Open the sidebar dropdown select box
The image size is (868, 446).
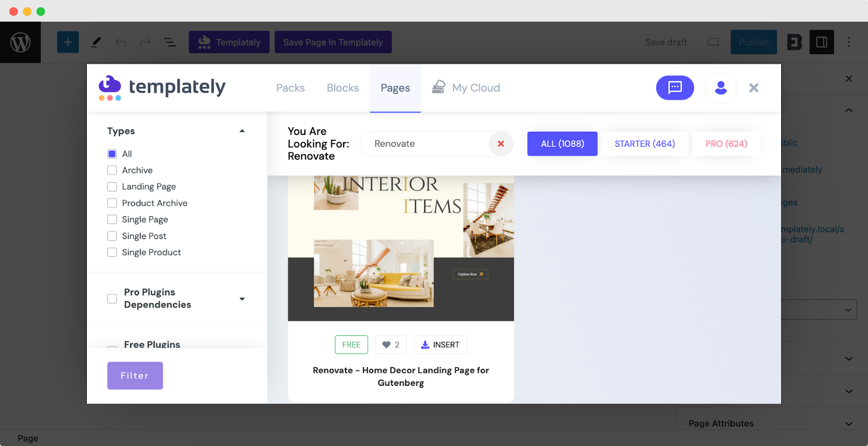click(x=819, y=310)
